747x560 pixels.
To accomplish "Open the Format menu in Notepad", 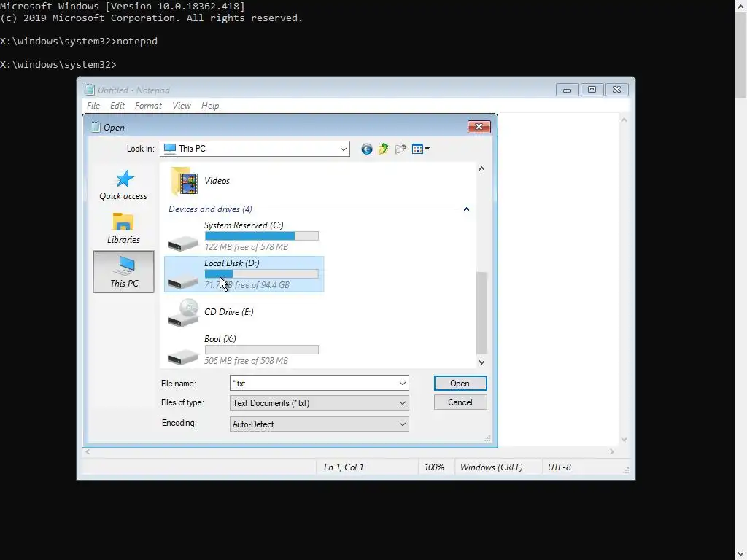I will click(x=148, y=106).
